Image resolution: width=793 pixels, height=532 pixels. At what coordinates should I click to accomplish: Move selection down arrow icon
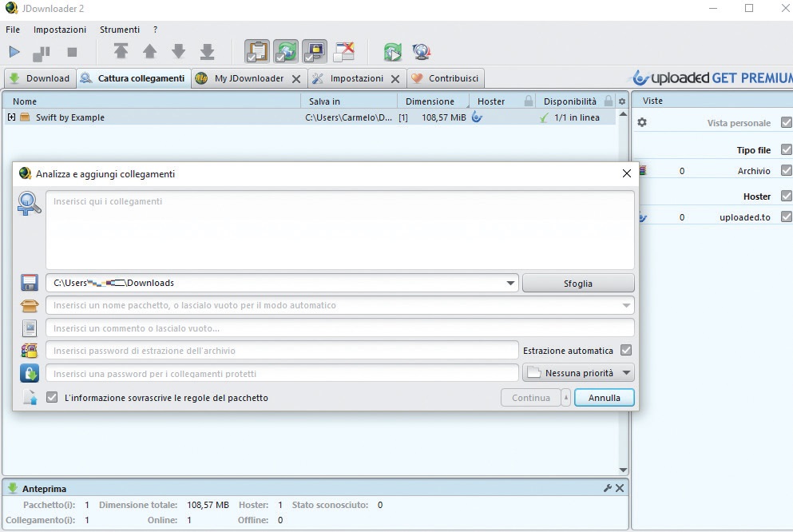[179, 51]
